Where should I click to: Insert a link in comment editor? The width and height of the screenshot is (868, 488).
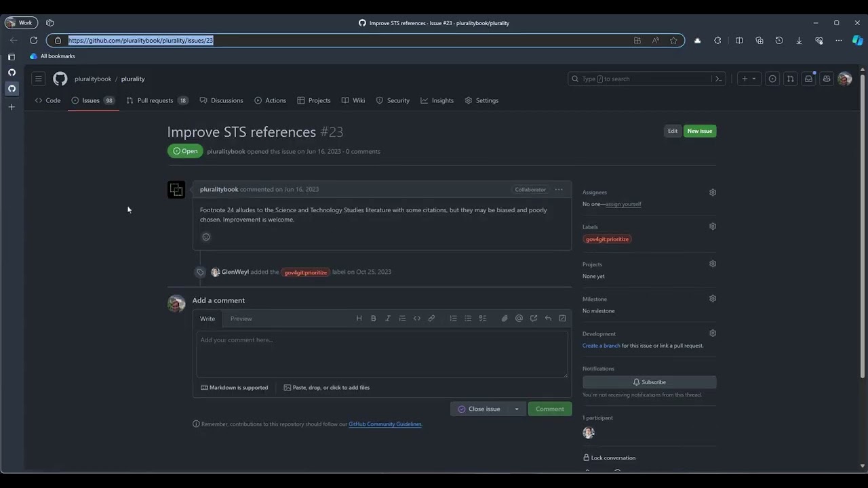[x=431, y=319]
